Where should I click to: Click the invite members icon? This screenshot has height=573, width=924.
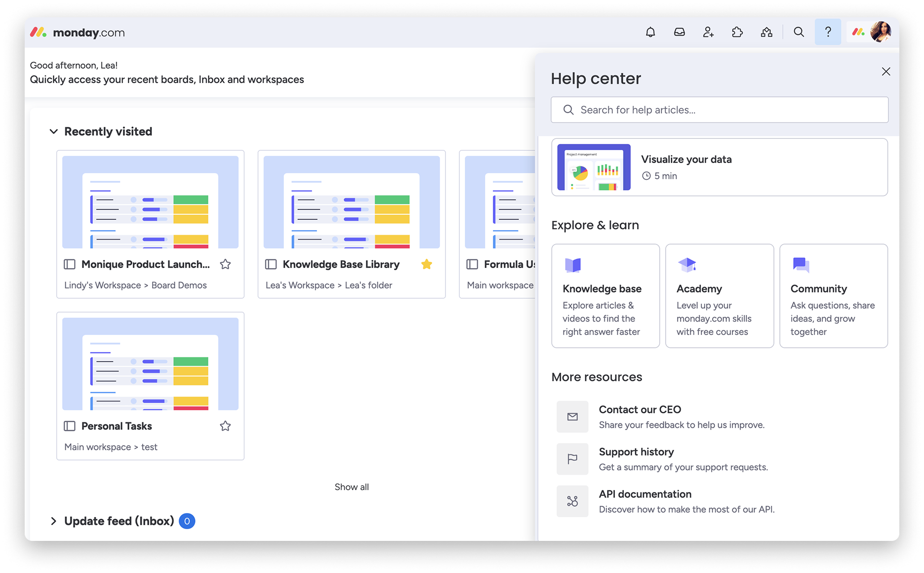click(x=708, y=33)
